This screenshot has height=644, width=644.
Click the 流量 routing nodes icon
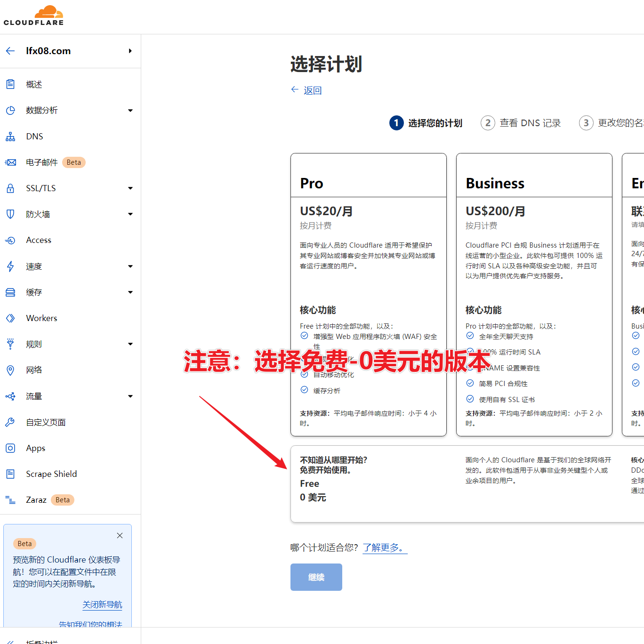pos(10,396)
